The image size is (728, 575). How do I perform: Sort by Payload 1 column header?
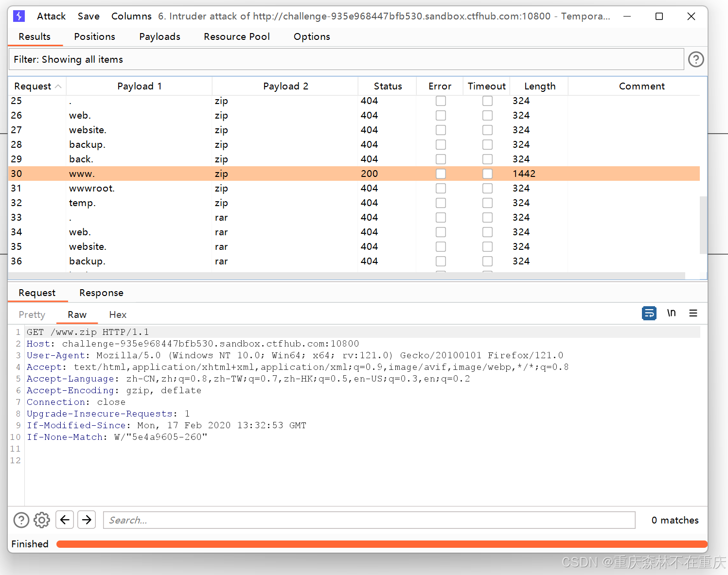pyautogui.click(x=139, y=86)
